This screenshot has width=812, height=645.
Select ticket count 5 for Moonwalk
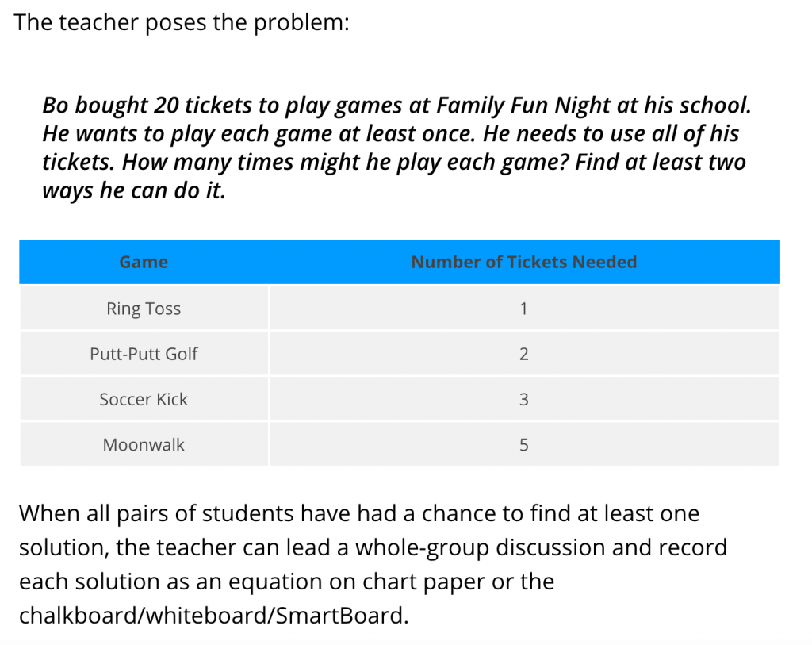pos(523,445)
